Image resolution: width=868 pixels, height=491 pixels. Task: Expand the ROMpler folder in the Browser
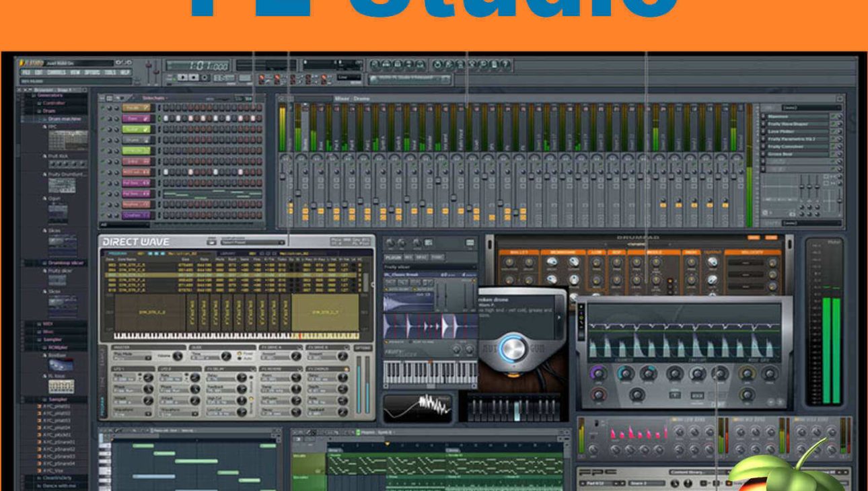click(x=57, y=347)
